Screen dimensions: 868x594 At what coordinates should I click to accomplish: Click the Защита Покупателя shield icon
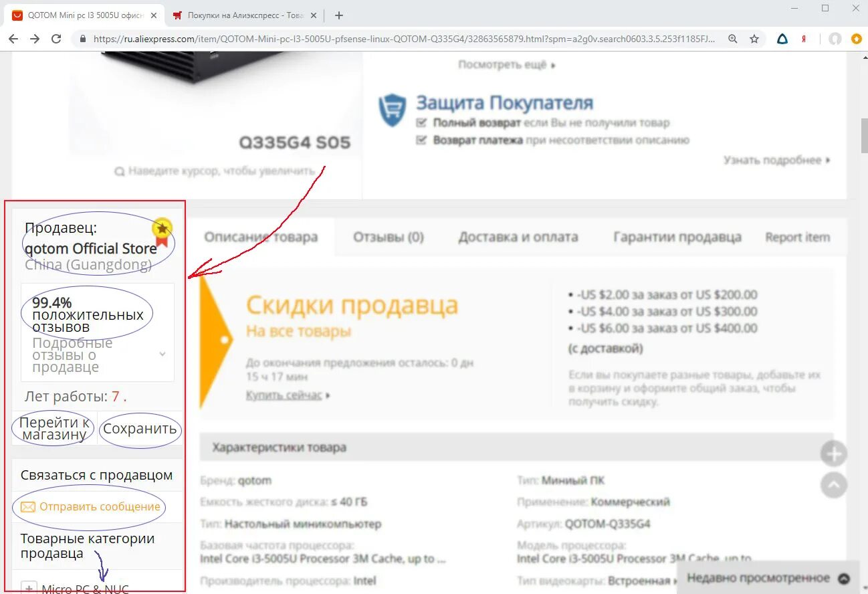(393, 109)
